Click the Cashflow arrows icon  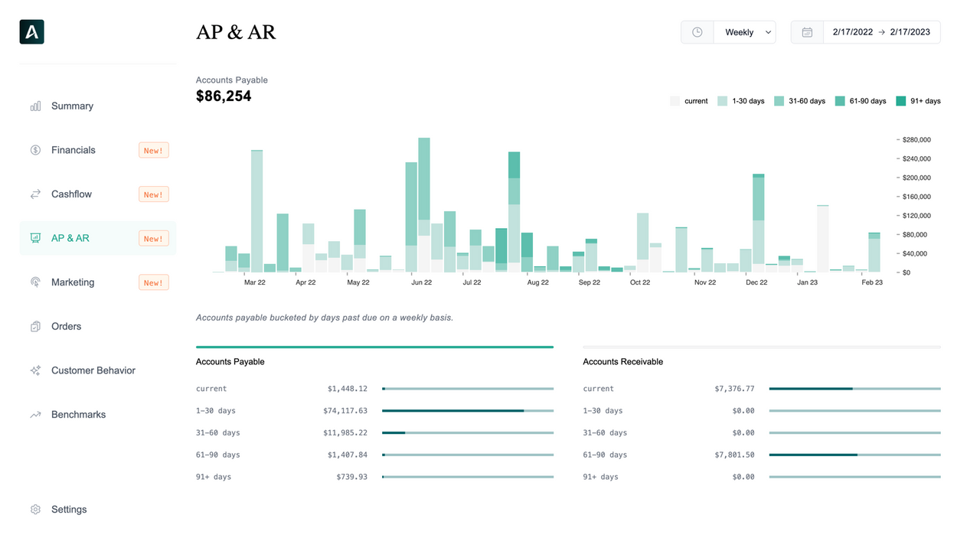click(x=35, y=194)
